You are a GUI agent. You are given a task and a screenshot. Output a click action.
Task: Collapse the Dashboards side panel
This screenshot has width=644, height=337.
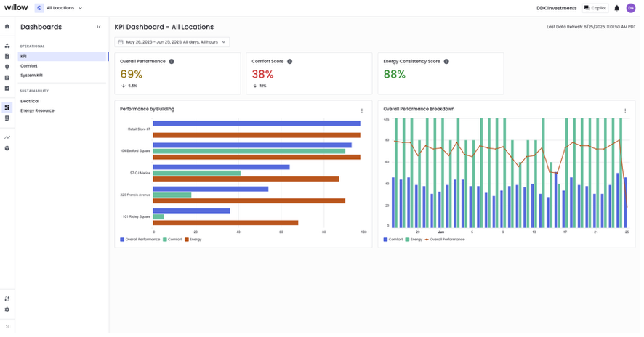[99, 27]
